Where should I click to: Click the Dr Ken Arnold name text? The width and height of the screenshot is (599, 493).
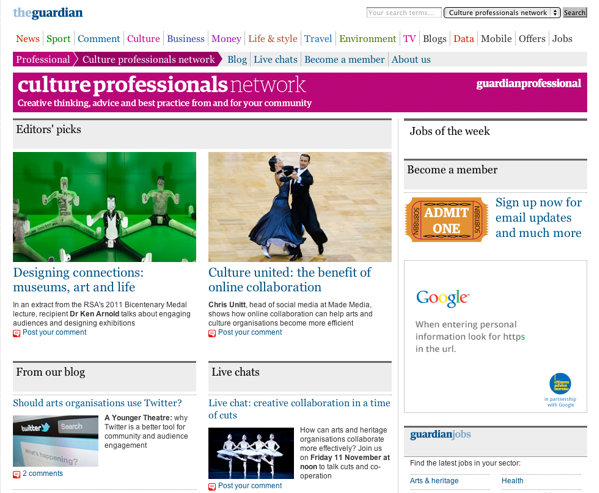pyautogui.click(x=94, y=314)
